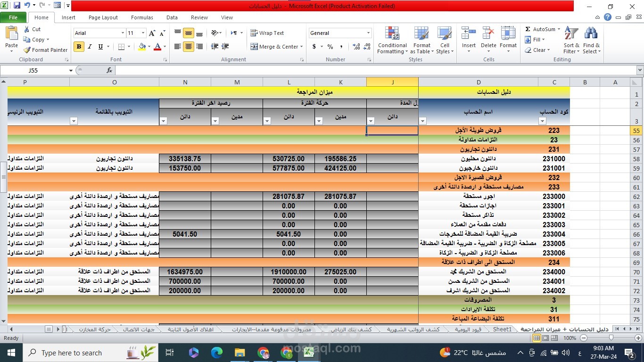
Task: Toggle Italic formatting
Action: pyautogui.click(x=90, y=47)
